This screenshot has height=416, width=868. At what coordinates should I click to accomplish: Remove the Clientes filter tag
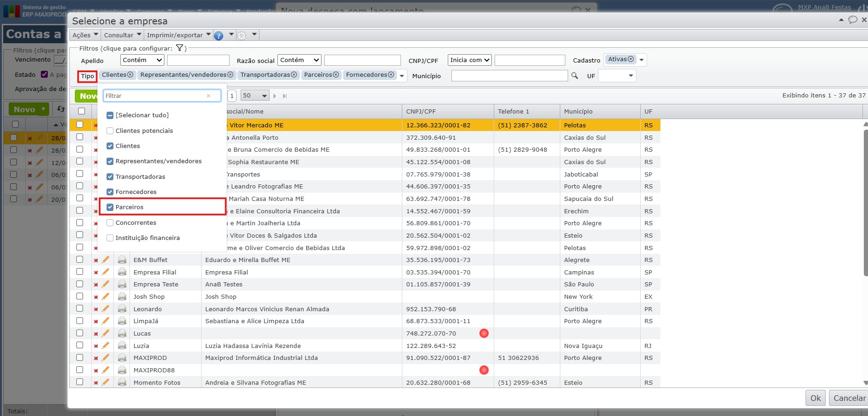(x=130, y=75)
